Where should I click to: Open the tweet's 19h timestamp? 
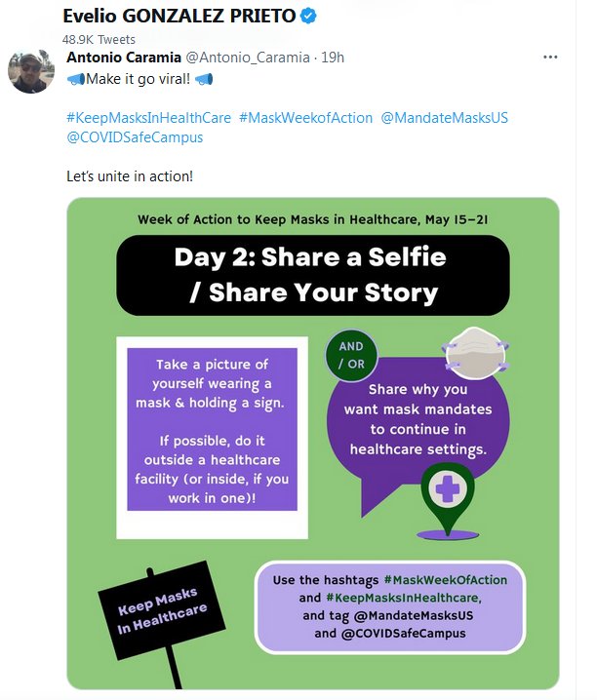click(333, 58)
